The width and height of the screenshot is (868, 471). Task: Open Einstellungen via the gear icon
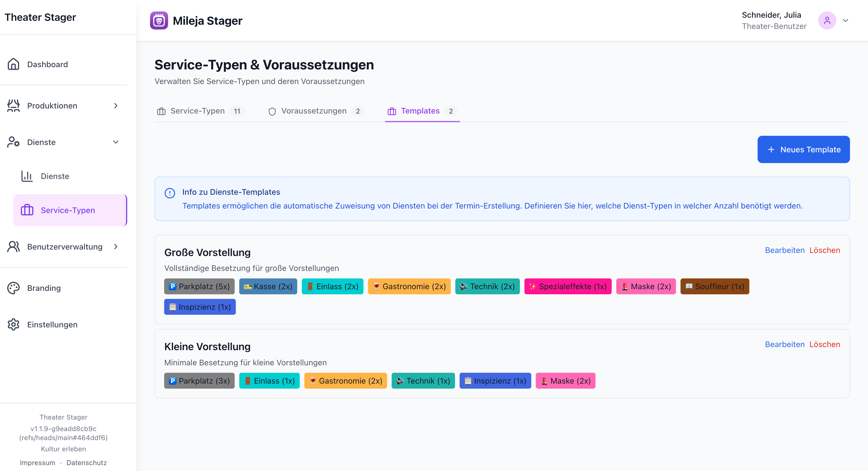point(14,325)
